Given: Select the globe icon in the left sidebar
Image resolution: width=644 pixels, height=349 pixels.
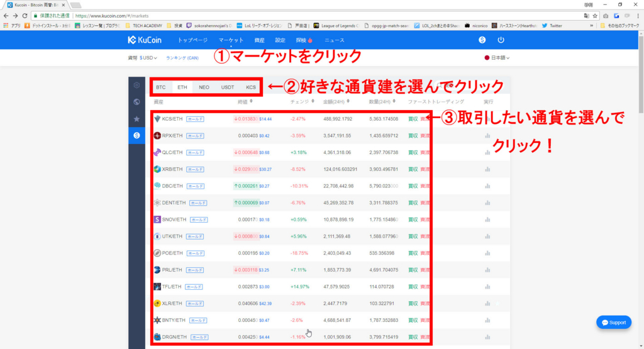Looking at the screenshot, I should click(136, 102).
